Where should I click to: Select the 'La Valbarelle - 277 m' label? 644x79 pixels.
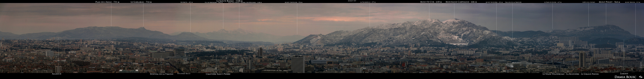368,2
